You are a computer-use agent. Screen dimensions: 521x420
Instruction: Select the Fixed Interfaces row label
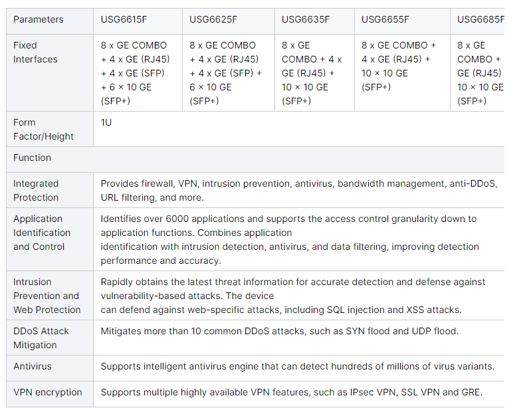(x=35, y=52)
